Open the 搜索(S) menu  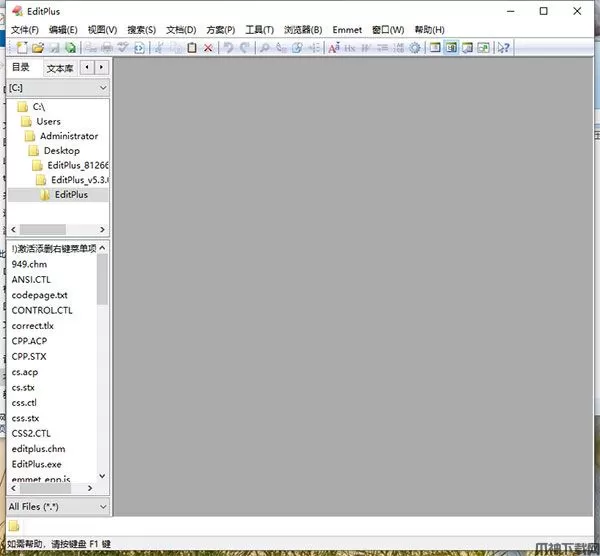click(x=142, y=30)
